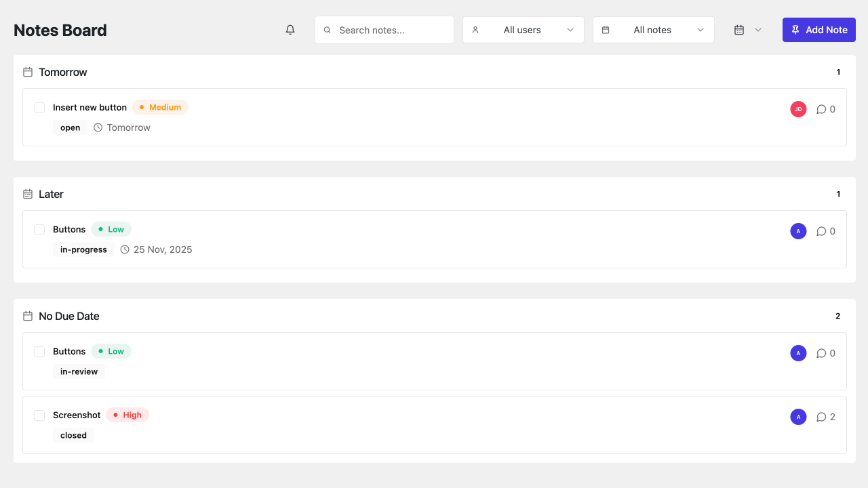Viewport: 868px width, 488px height.
Task: Check the checkbox for Insert new button note
Action: 39,108
